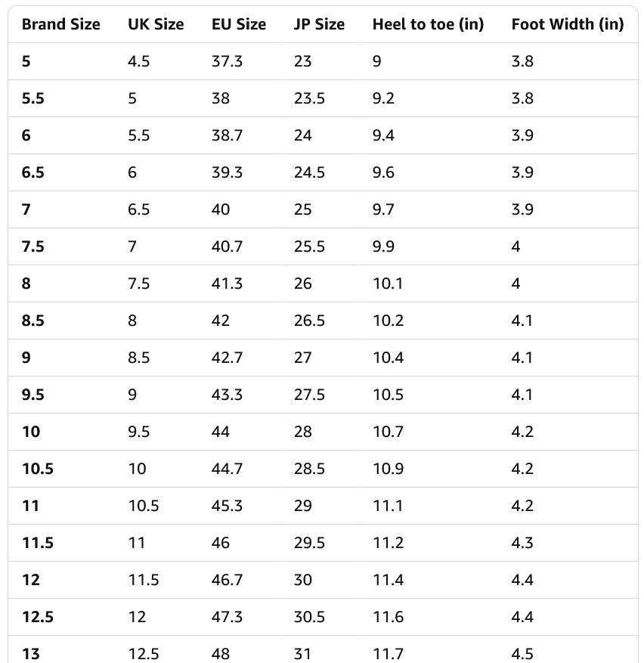Image resolution: width=644 pixels, height=663 pixels.
Task: Select brand size 5.5 row label
Action: click(33, 98)
